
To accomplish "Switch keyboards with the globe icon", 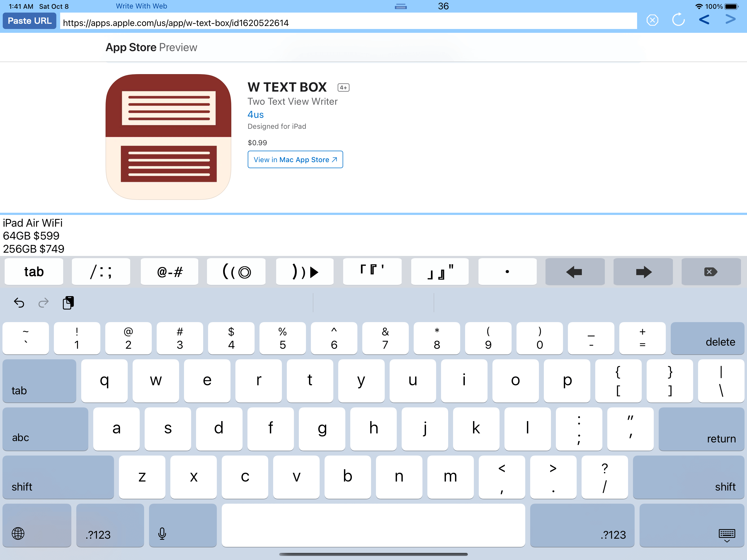I will [37, 526].
